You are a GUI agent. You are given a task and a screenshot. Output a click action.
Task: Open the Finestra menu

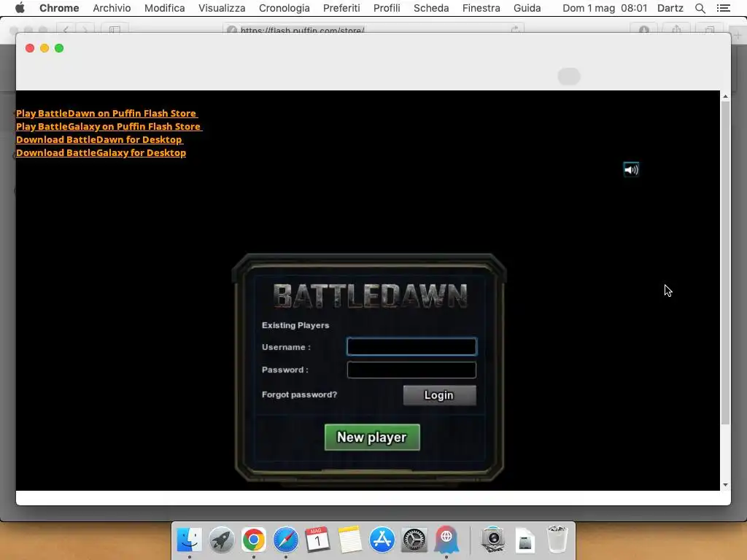[481, 8]
